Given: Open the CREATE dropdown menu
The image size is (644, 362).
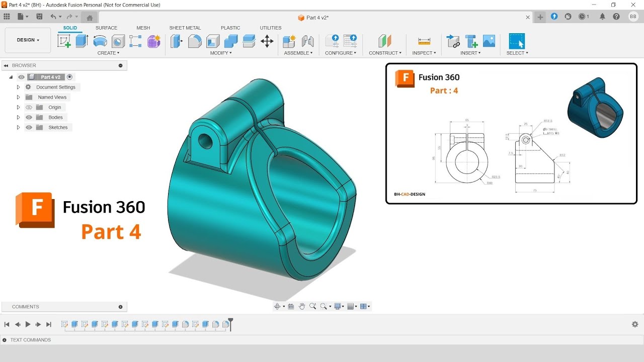Looking at the screenshot, I should click(x=108, y=53).
